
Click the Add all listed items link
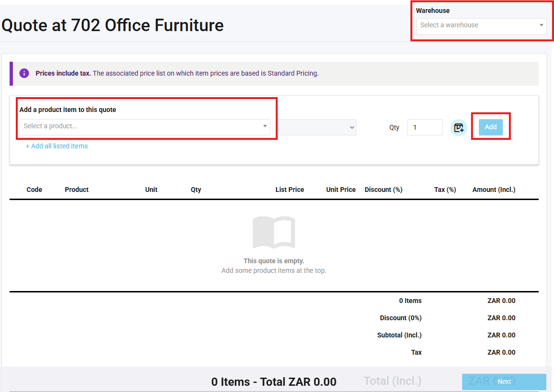pyautogui.click(x=56, y=146)
